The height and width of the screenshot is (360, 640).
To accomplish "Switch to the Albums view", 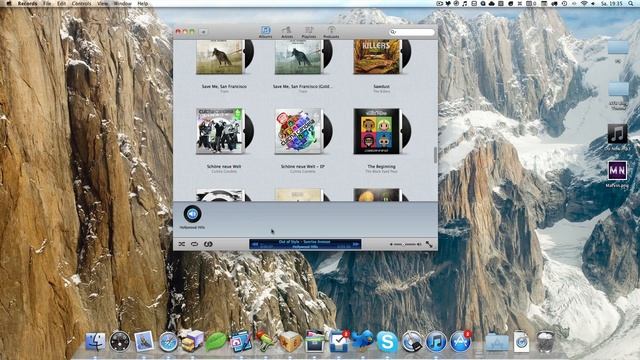I will pos(265,32).
